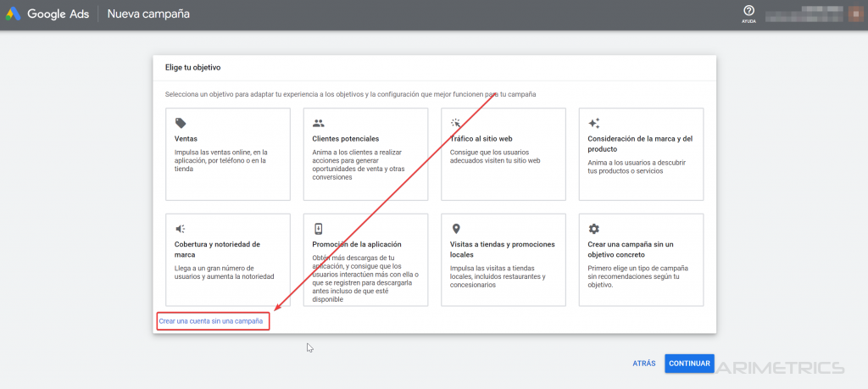868x389 pixels.
Task: Click the Google Ads logo icon
Action: (x=14, y=14)
